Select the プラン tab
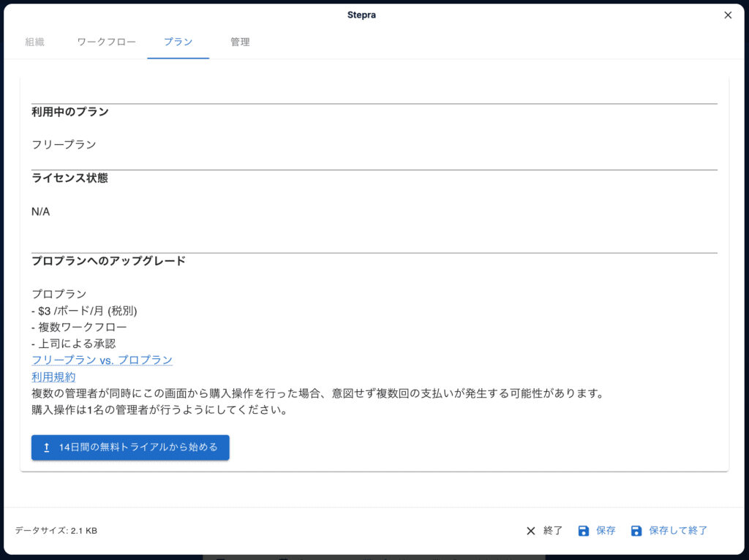The image size is (749, 560). (178, 42)
